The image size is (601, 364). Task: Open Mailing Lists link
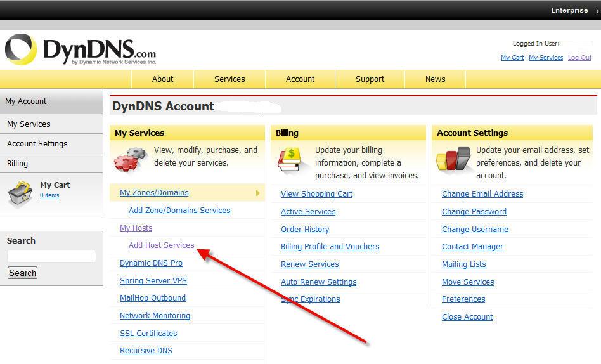[x=464, y=264]
